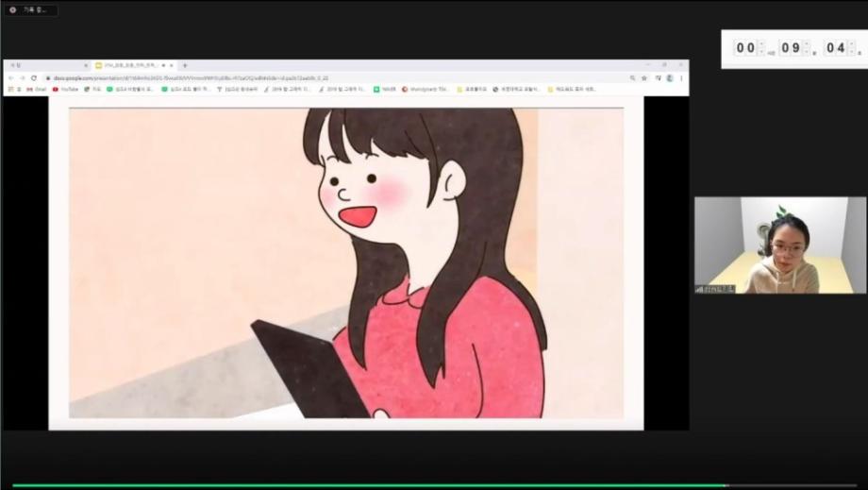Open the Gmail bookmark
This screenshot has width=868, height=490.
tap(36, 89)
